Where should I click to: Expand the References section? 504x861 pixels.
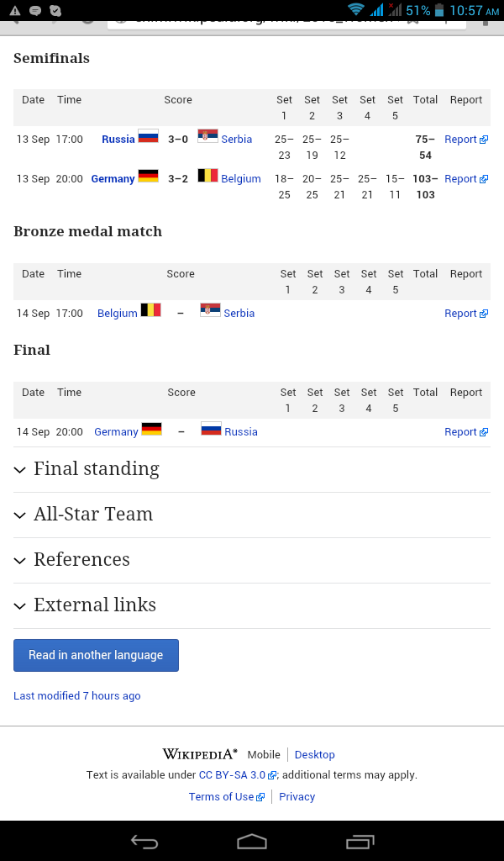point(252,561)
